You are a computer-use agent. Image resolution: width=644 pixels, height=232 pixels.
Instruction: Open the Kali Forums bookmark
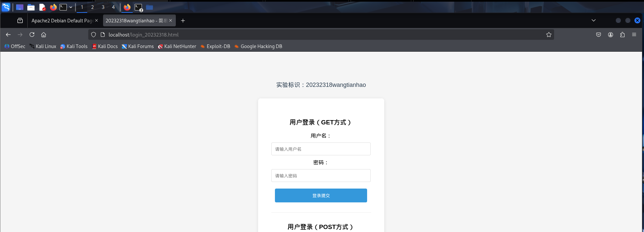click(138, 46)
